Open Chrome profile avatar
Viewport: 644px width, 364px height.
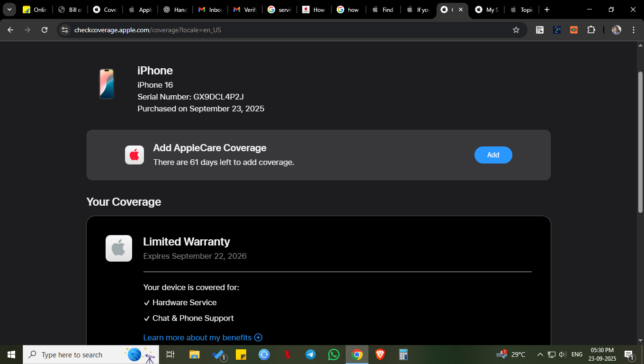tap(616, 30)
